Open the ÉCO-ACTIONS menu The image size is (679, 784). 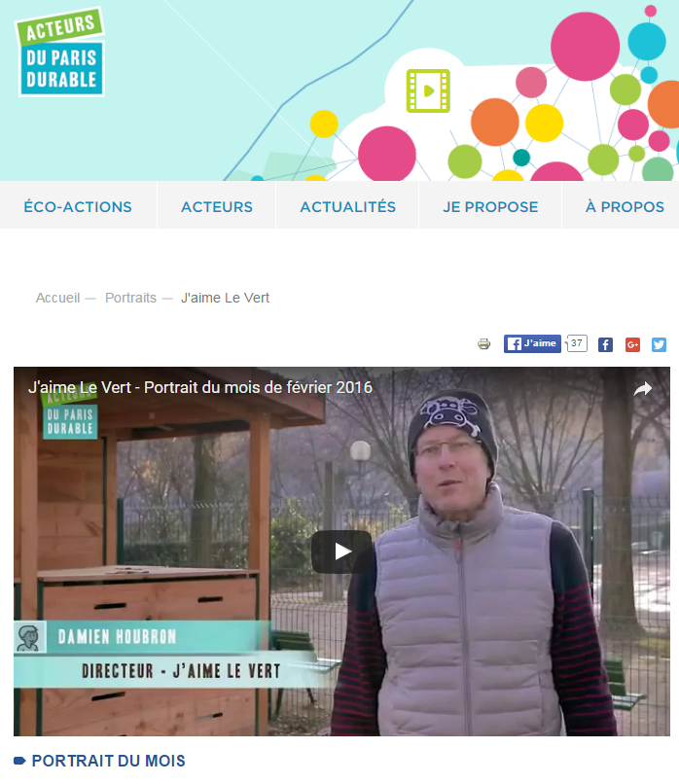(x=78, y=206)
